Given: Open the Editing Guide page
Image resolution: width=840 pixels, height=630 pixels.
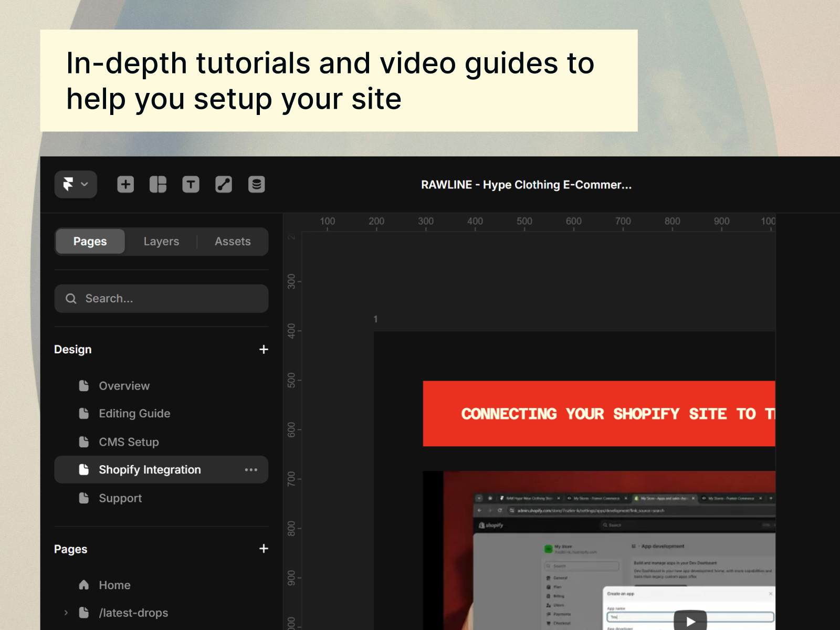Looking at the screenshot, I should click(134, 414).
